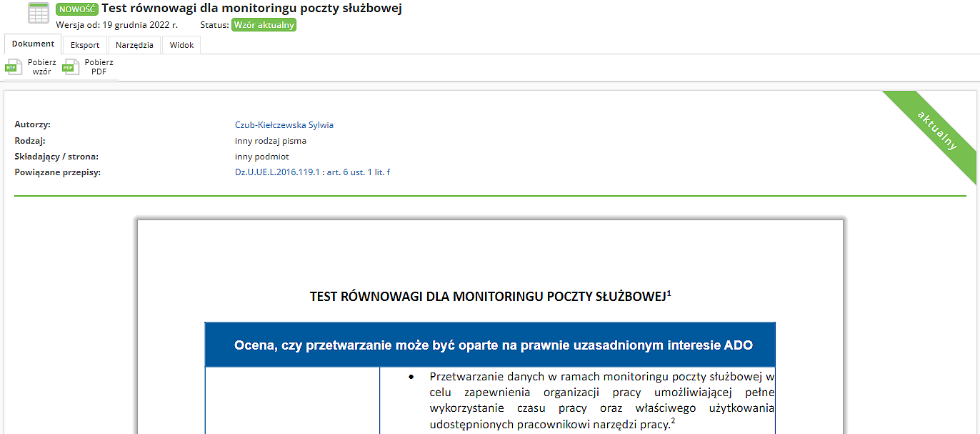Open the Eksport tab
980x434 pixels.
click(x=85, y=45)
